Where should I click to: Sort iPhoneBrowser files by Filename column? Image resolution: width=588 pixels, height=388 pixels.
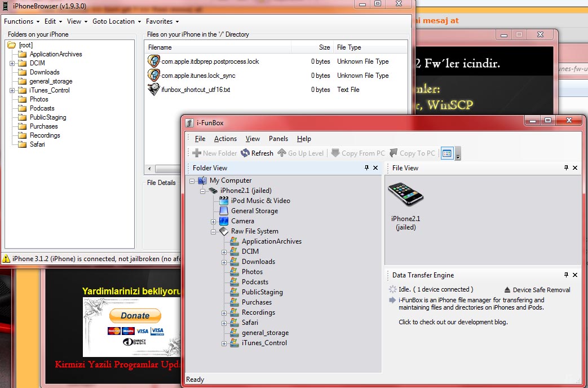coord(218,47)
